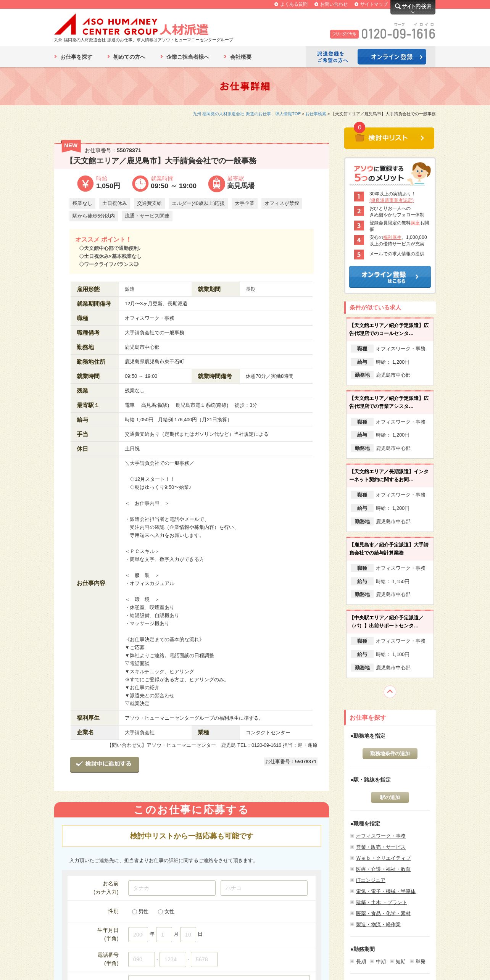Open the 電気・電子・機械・半導体 link
The width and height of the screenshot is (490, 980).
385,891
